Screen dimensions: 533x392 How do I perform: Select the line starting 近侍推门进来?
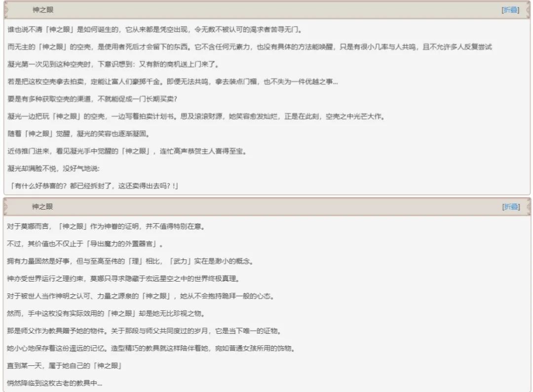(127, 151)
